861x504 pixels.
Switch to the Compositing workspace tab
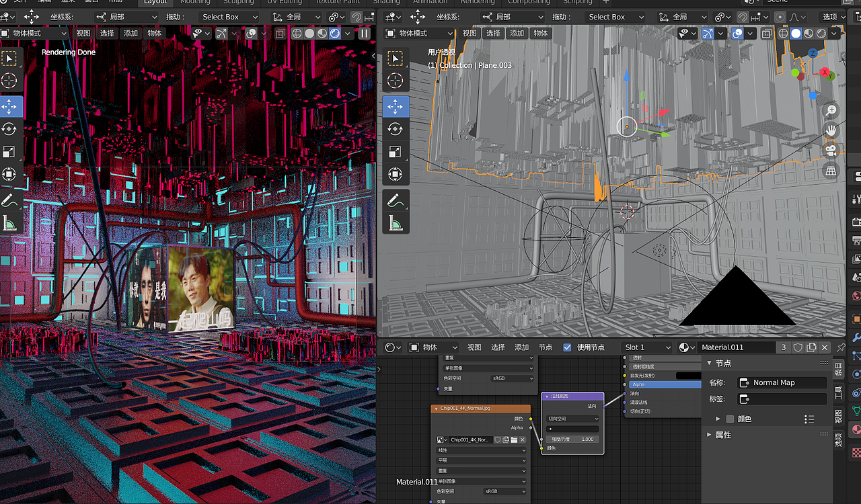(x=529, y=2)
